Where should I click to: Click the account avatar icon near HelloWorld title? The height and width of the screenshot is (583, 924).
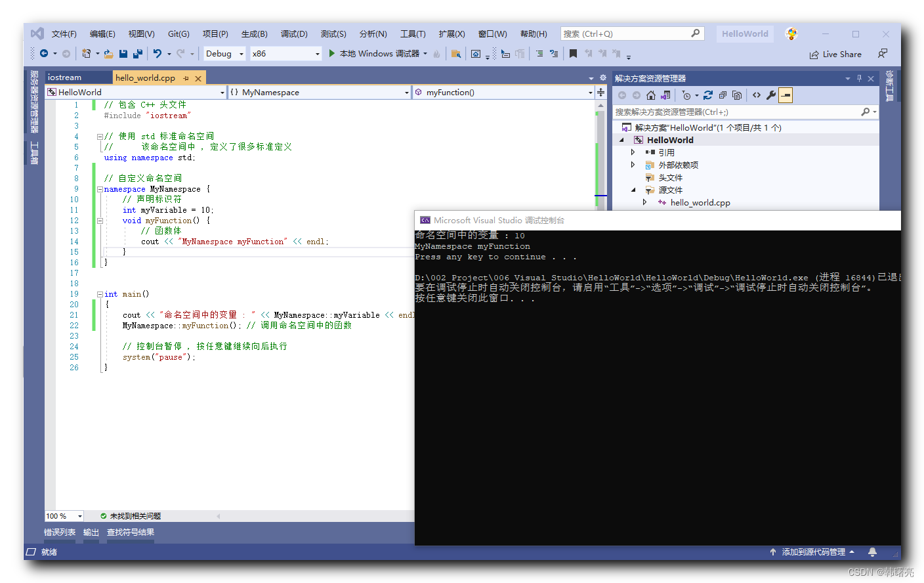point(791,33)
